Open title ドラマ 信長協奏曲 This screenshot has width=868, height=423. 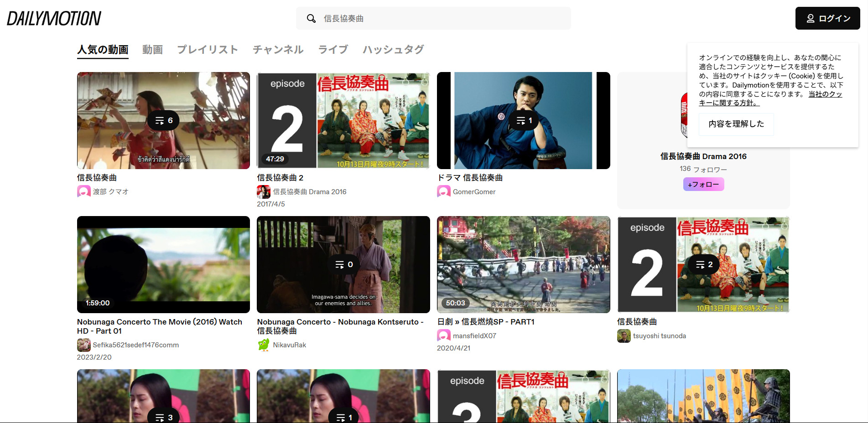coord(470,178)
